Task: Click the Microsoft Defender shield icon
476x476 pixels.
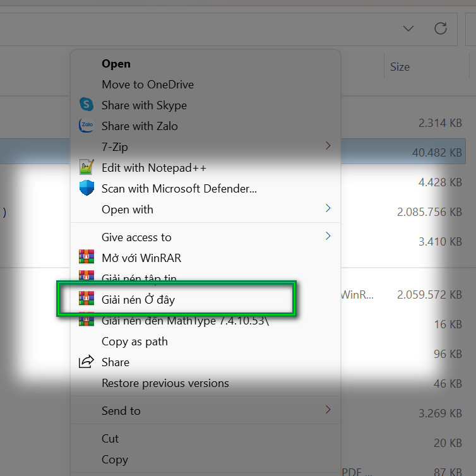Action: click(86, 188)
